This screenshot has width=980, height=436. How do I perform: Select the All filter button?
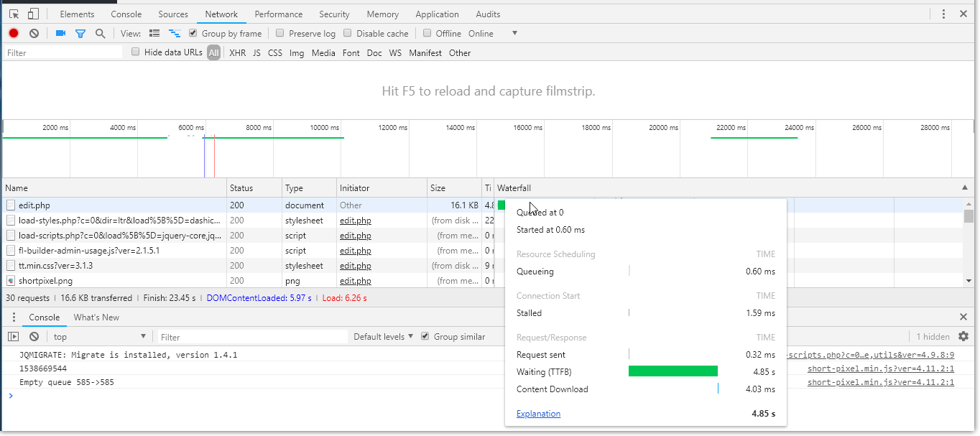(x=213, y=52)
